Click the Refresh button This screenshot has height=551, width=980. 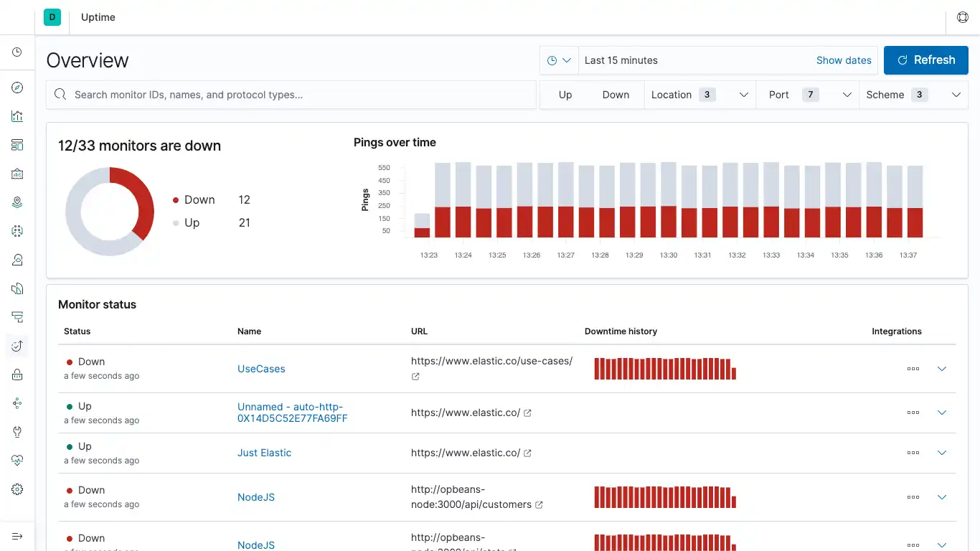[x=925, y=60]
